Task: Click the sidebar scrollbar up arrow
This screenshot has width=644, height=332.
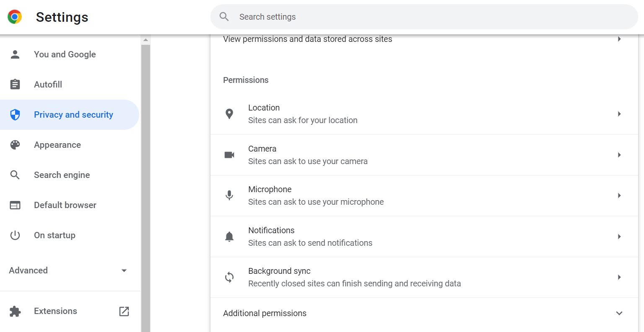Action: point(145,40)
